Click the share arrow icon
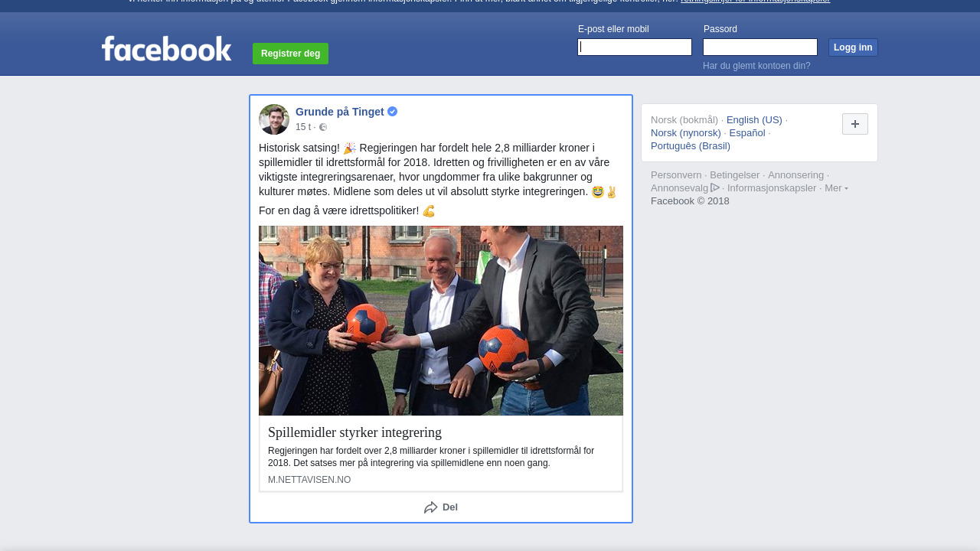 pos(431,507)
